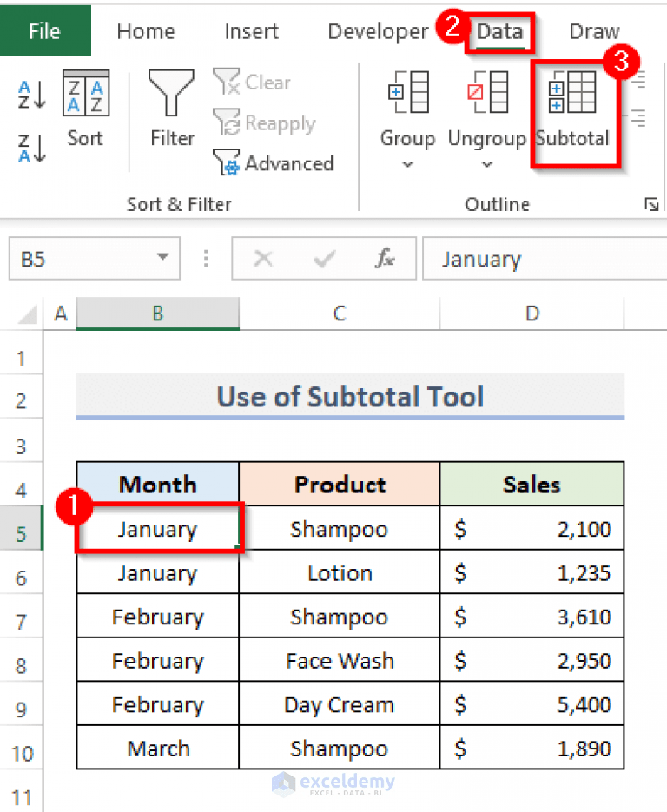
Task: Click the grayed-out Clear filter command
Action: click(252, 82)
